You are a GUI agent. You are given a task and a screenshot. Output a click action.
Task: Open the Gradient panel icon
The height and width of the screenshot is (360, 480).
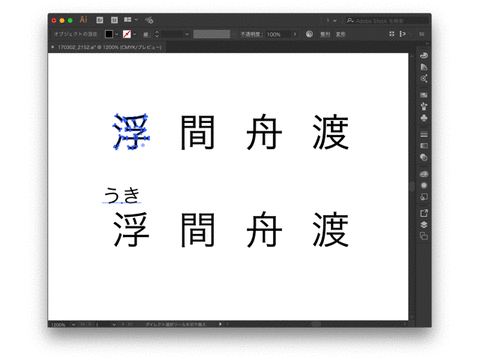coord(424,146)
